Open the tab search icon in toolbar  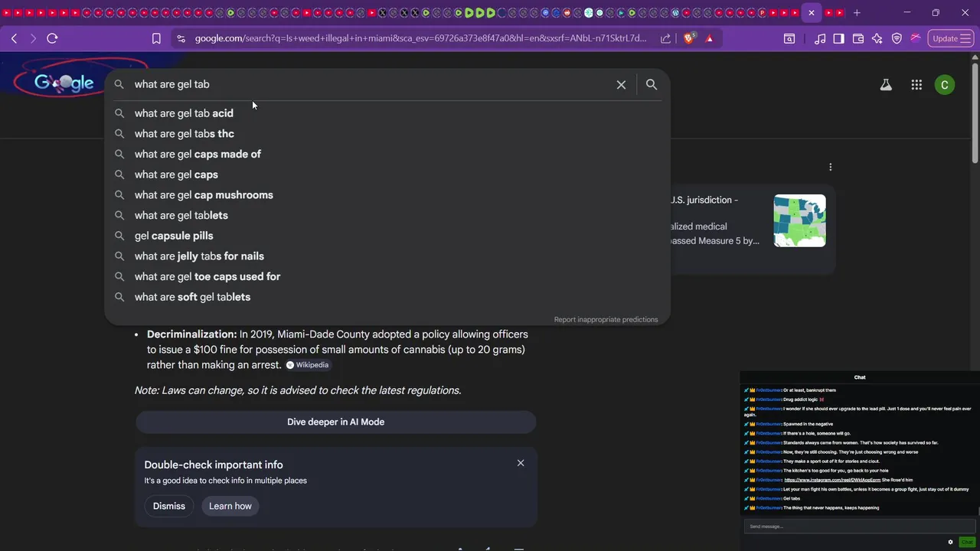[789, 38]
